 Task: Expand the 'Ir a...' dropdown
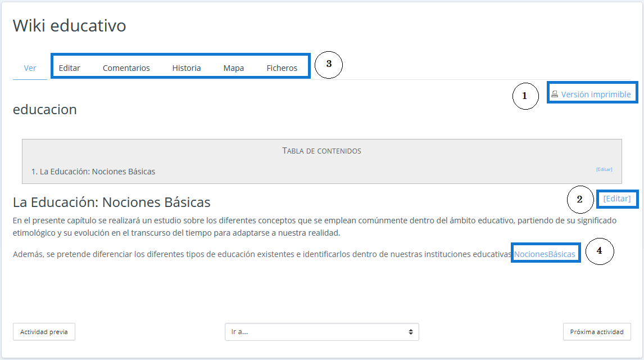[x=321, y=332]
